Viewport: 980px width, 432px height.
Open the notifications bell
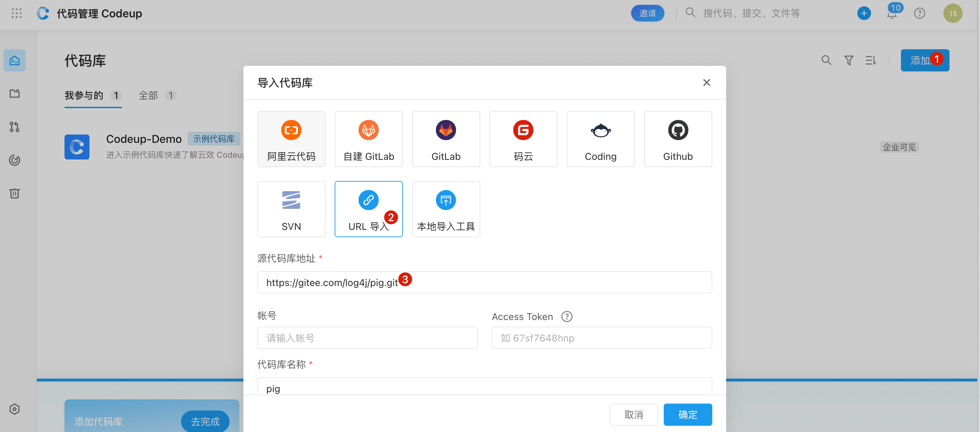tap(891, 14)
